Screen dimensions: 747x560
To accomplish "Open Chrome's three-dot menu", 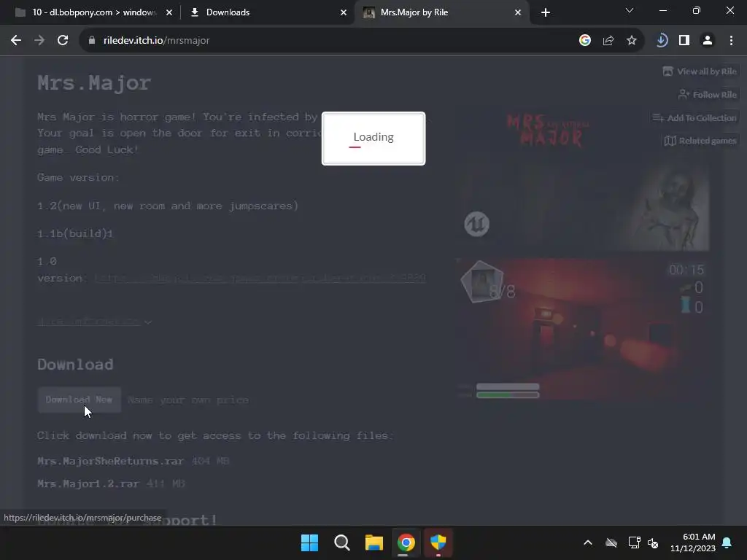I will [731, 41].
